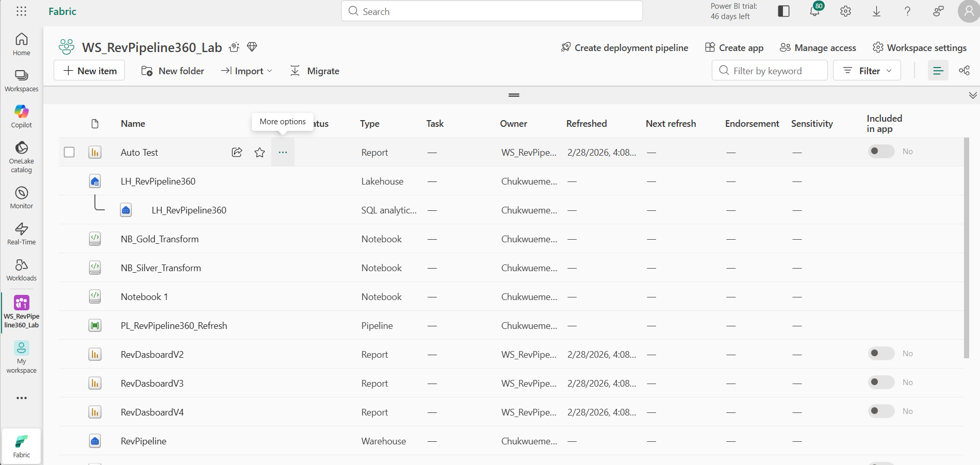980x465 pixels.
Task: Click the favorite star for Auto Test
Action: (x=259, y=153)
